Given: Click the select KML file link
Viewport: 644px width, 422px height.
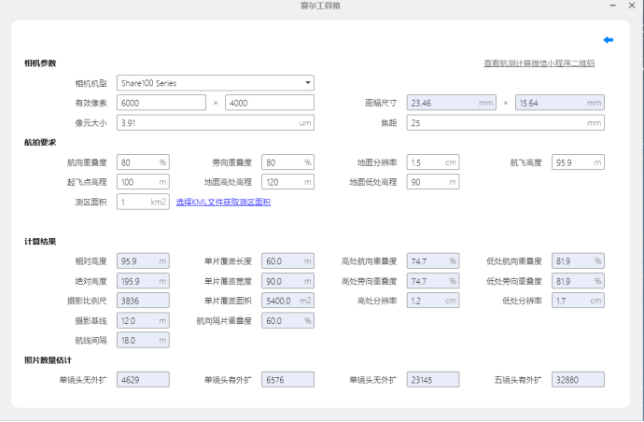Looking at the screenshot, I should [x=223, y=202].
